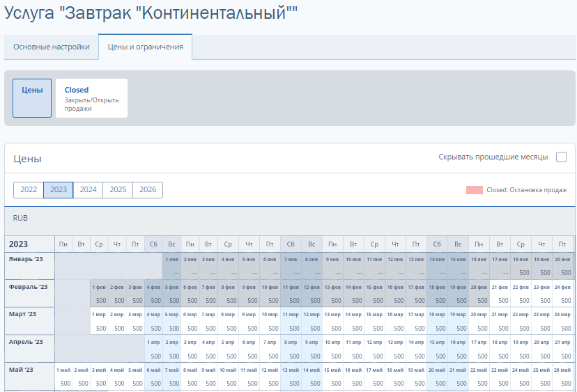This screenshot has width=577, height=392.
Task: Select the Цены и ограничения tab
Action: (x=146, y=47)
